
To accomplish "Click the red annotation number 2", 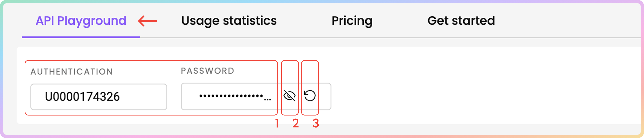I will (x=295, y=123).
